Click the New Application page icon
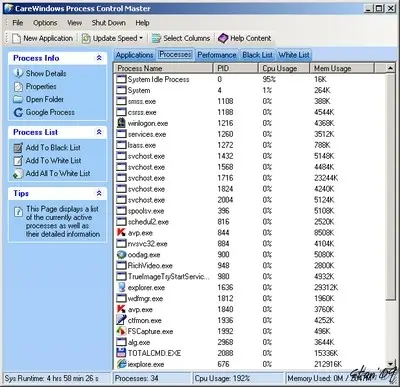Viewport: 400px width, 387px height. pos(16,38)
